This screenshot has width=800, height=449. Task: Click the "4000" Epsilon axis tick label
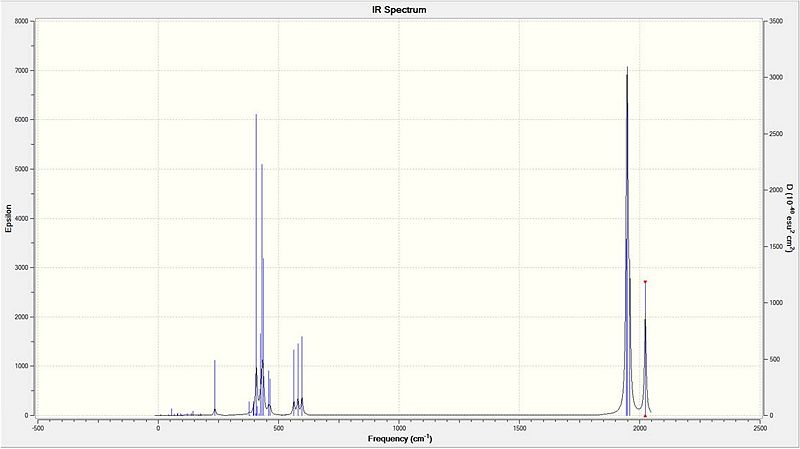pyautogui.click(x=23, y=218)
